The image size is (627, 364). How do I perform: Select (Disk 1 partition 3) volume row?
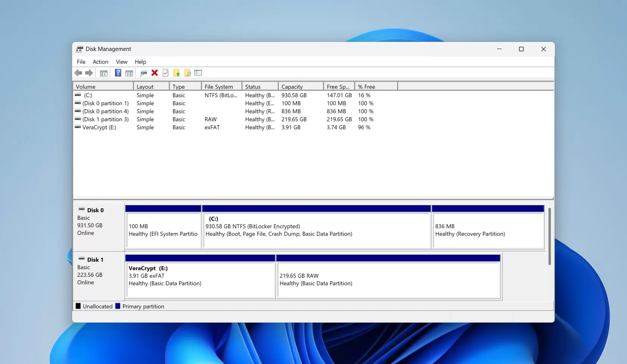[x=105, y=119]
